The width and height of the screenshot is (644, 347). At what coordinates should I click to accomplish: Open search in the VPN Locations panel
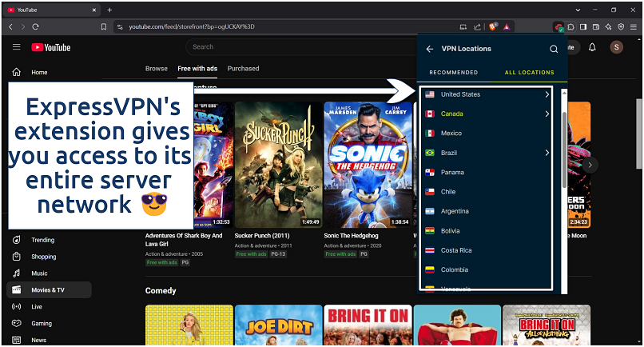tap(554, 49)
